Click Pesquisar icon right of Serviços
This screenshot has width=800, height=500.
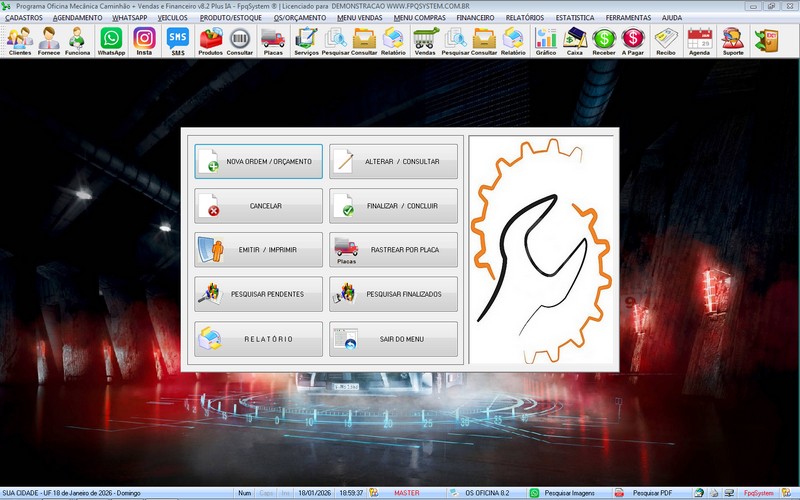click(x=336, y=41)
